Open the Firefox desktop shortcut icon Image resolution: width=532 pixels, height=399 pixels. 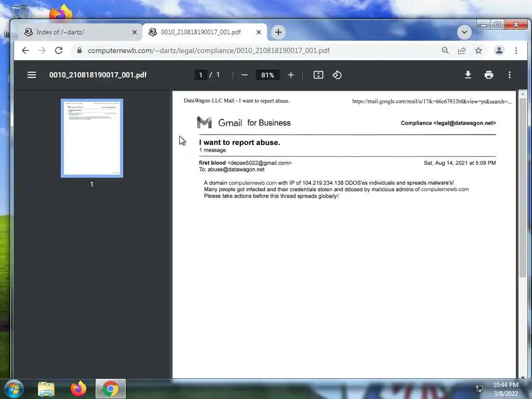(x=61, y=12)
